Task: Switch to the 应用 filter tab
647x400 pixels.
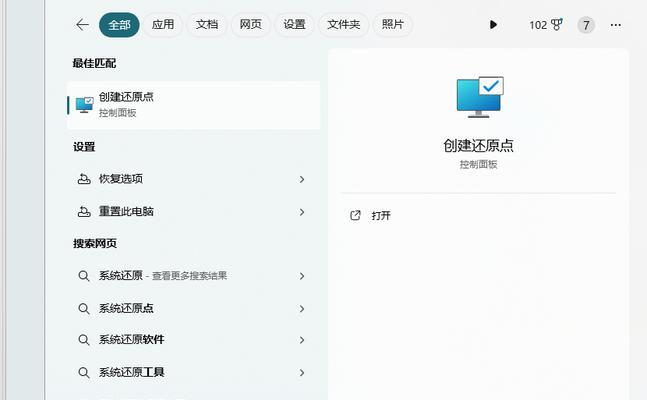Action: click(162, 25)
